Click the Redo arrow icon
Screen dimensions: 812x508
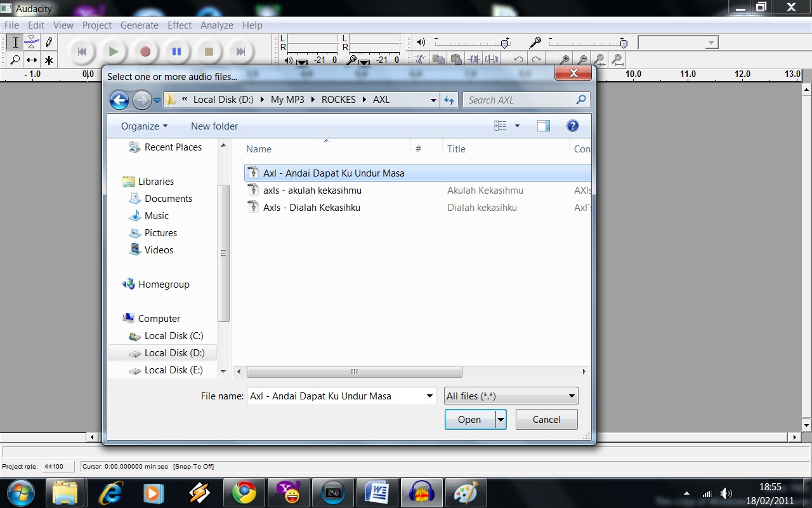tap(536, 60)
